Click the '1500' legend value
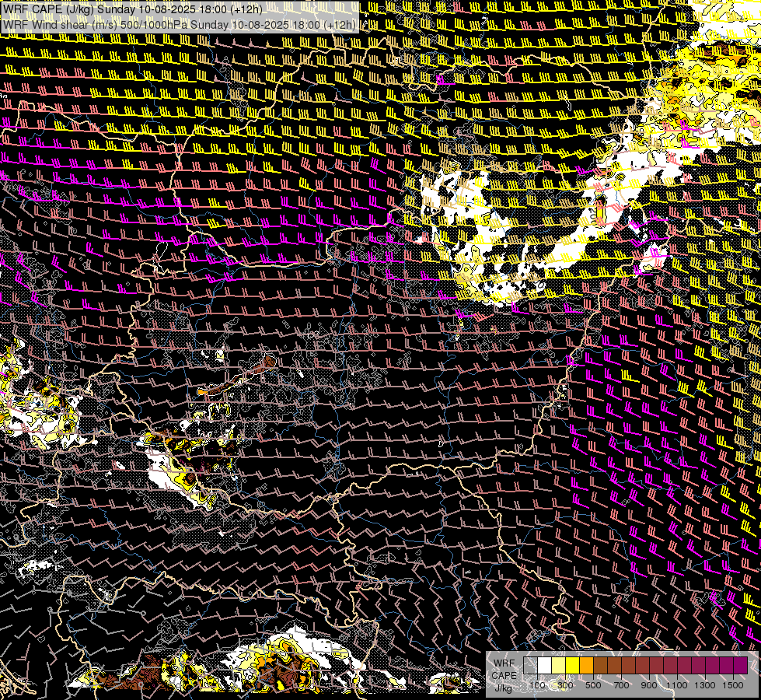 (x=733, y=685)
